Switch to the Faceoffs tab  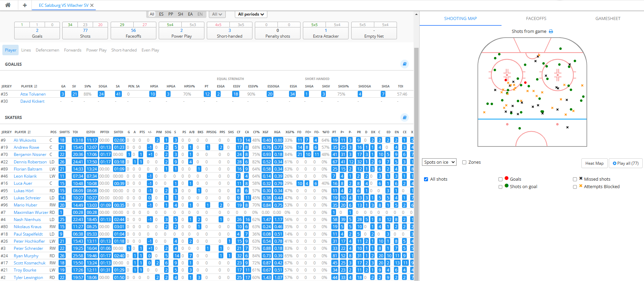tap(536, 19)
